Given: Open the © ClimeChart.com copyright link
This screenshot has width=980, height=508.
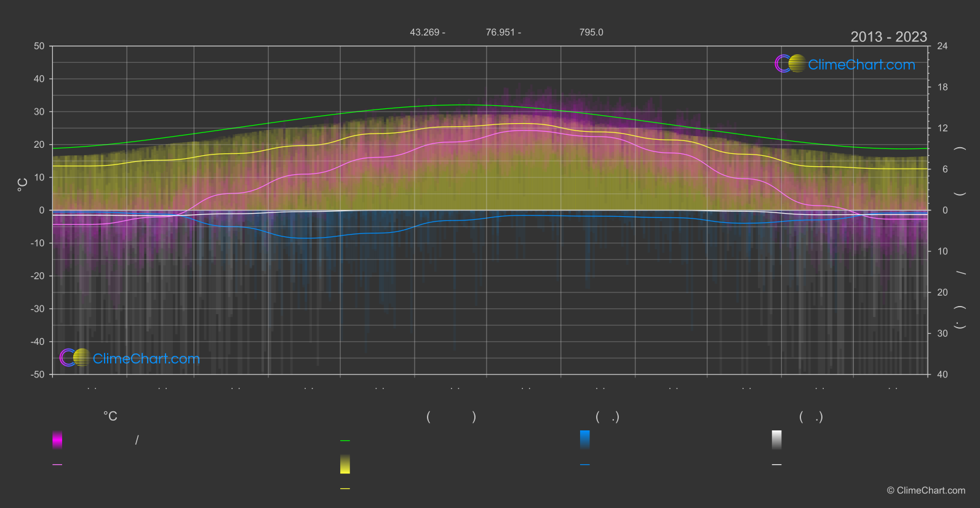Looking at the screenshot, I should click(926, 490).
